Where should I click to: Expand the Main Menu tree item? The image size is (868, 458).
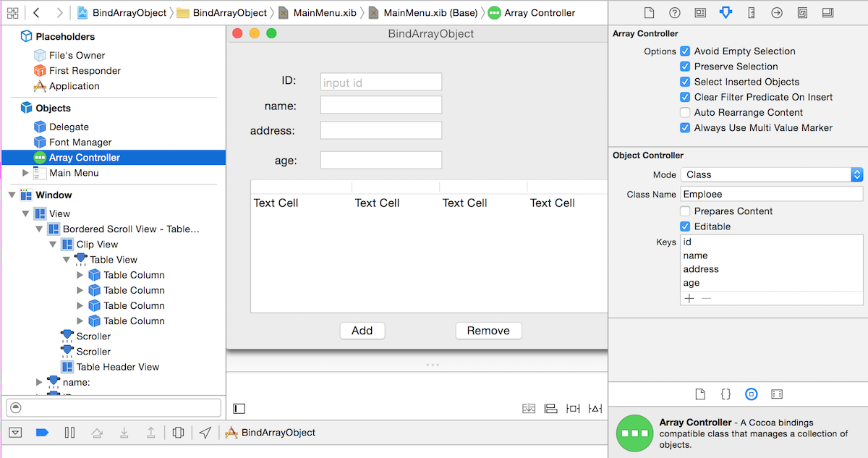26,173
